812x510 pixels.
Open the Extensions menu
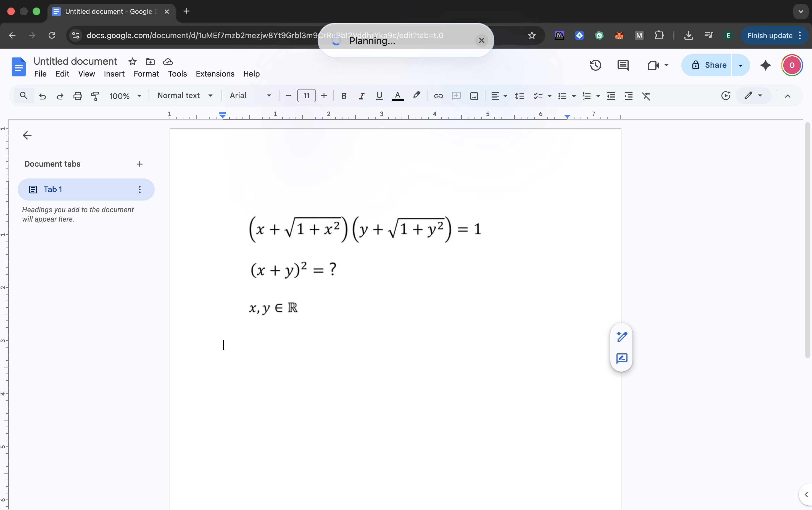[215, 74]
